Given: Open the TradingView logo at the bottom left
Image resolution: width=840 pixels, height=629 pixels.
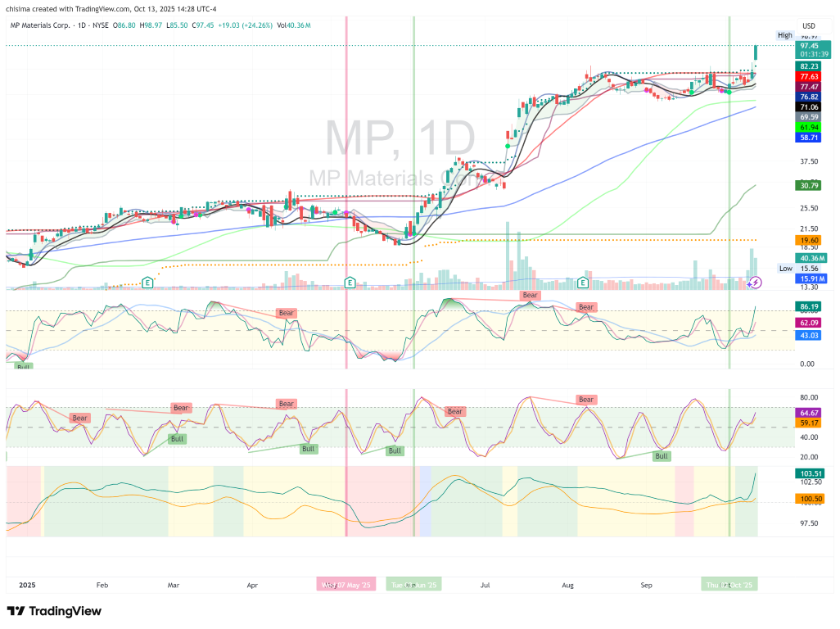Looking at the screenshot, I should pyautogui.click(x=54, y=611).
